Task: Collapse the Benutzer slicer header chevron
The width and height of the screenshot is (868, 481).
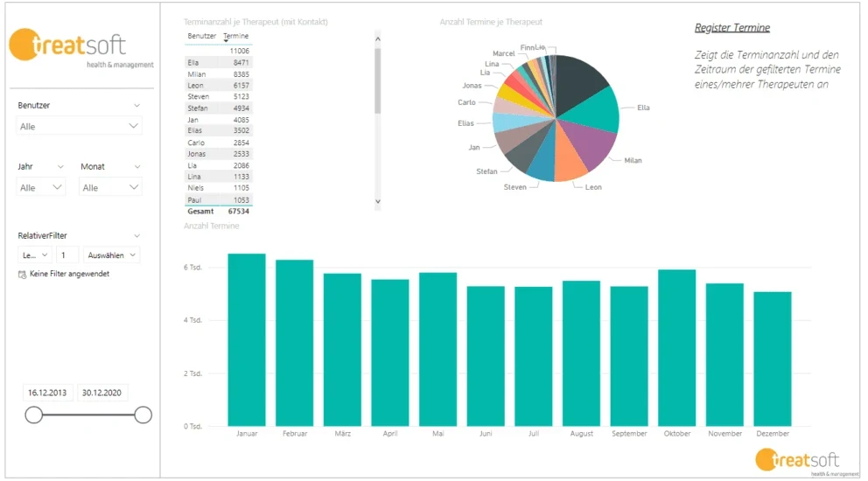Action: tap(136, 105)
